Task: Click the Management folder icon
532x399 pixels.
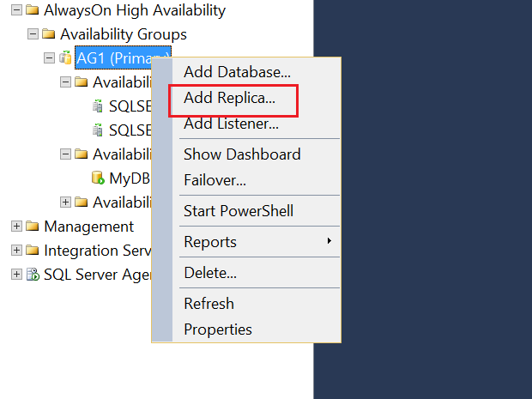Action: tap(33, 227)
